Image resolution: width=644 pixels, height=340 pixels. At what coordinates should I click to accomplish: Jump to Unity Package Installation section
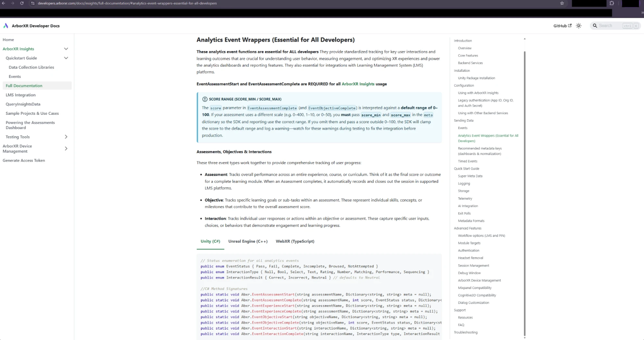tap(476, 78)
